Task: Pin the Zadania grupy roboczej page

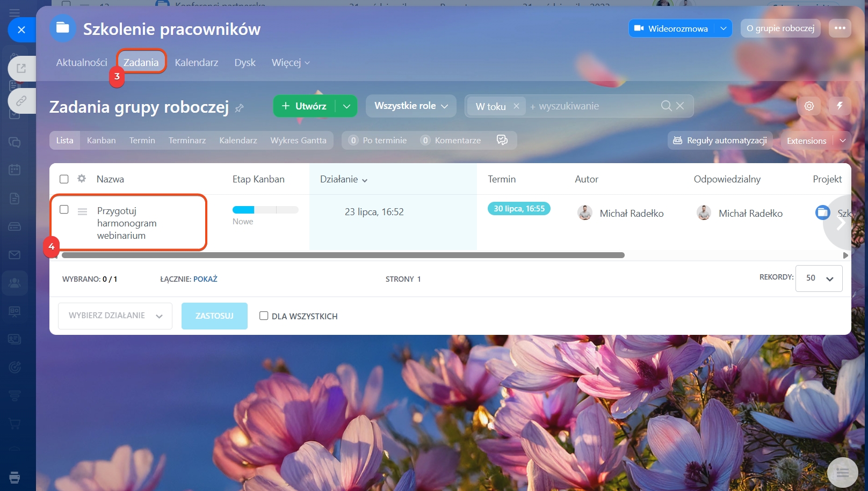Action: [x=240, y=108]
